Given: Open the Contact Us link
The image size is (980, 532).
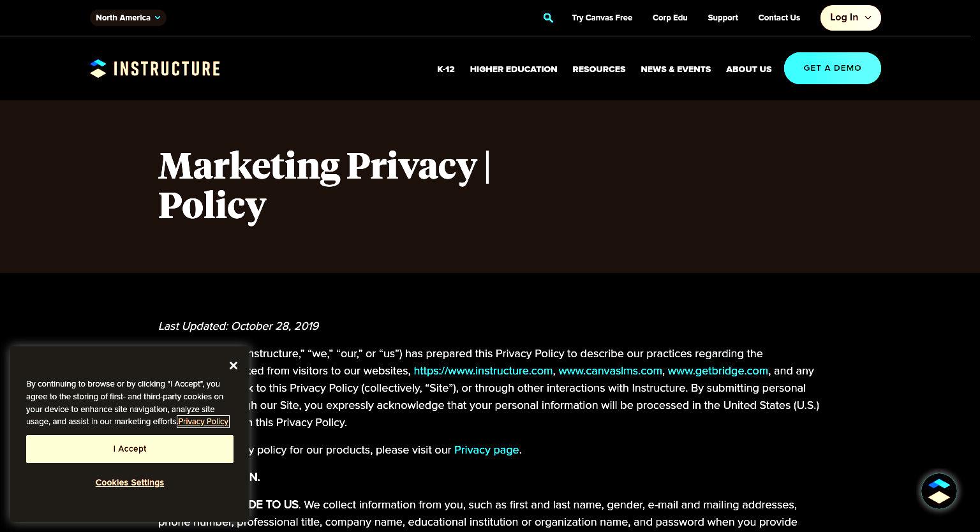Looking at the screenshot, I should (779, 18).
